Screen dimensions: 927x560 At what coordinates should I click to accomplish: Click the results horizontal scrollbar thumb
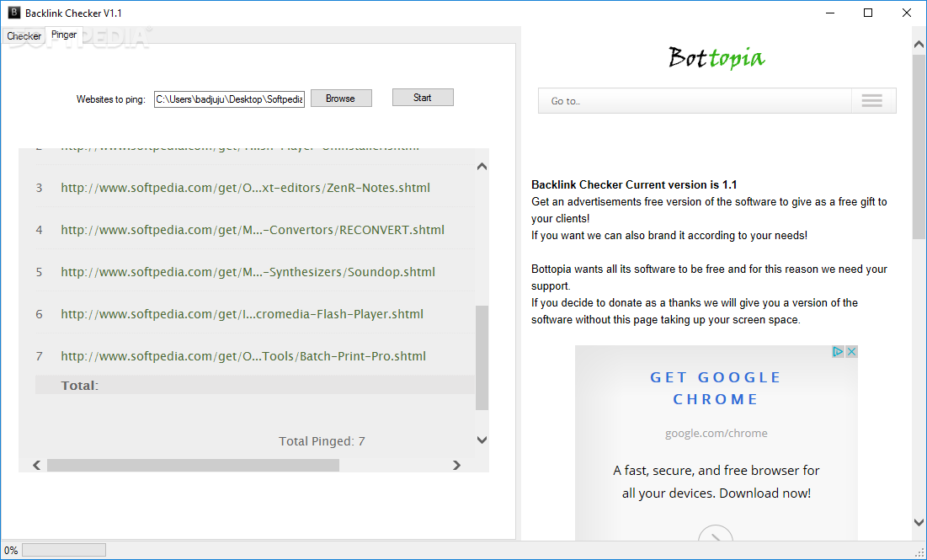(x=194, y=466)
